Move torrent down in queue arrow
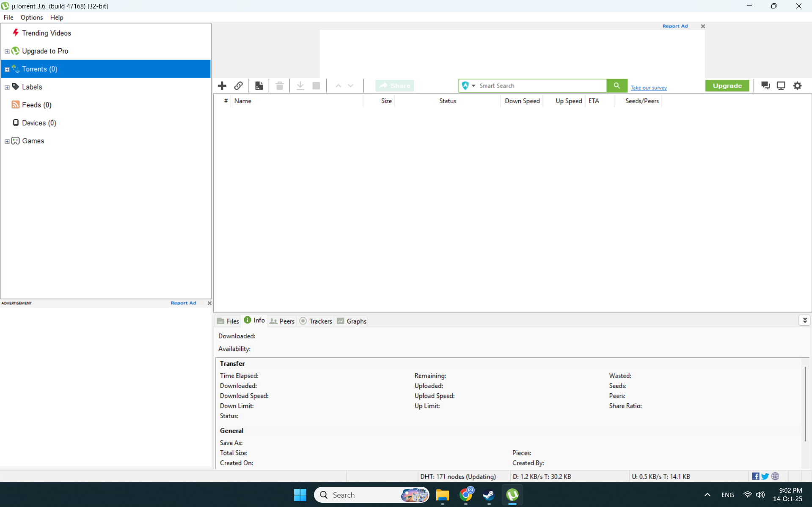812x507 pixels. (351, 86)
